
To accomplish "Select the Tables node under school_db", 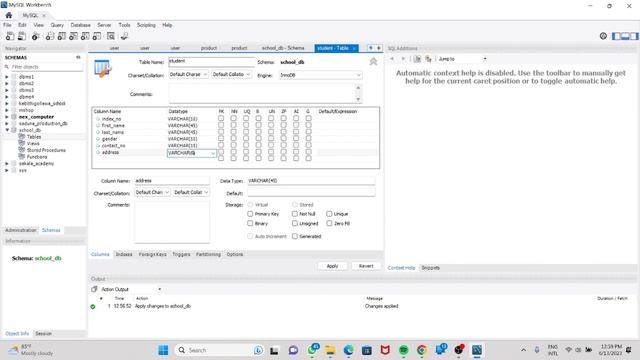I will point(34,137).
